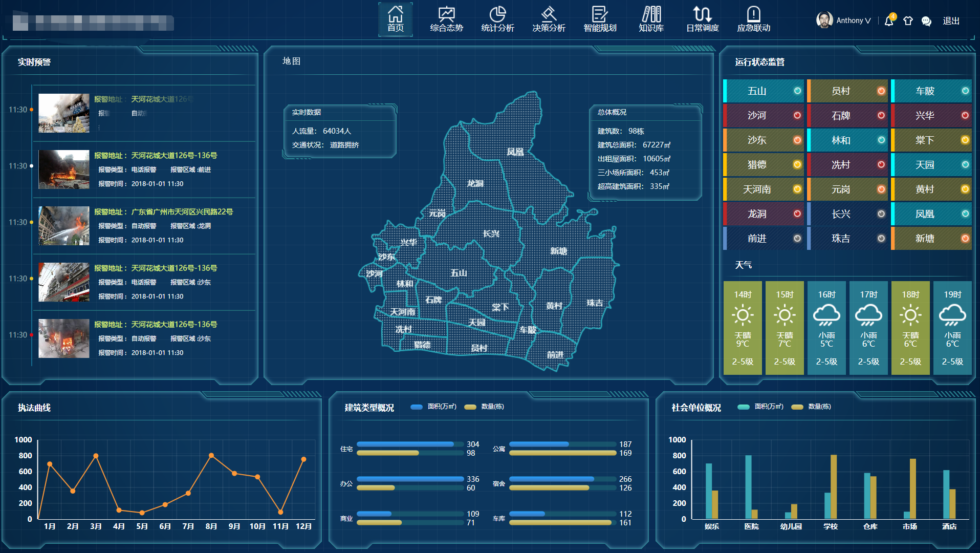The width and height of the screenshot is (980, 553).
Task: Select the 龙洞 status tile
Action: 764,214
